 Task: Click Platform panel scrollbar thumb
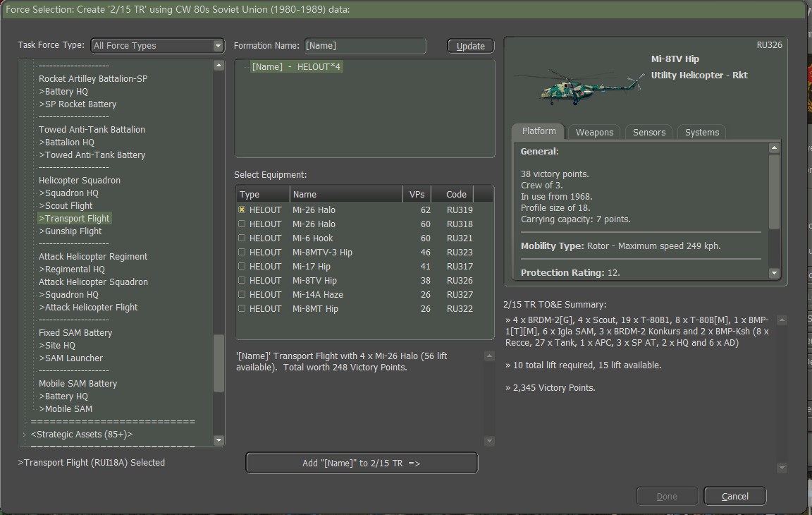pyautogui.click(x=774, y=192)
